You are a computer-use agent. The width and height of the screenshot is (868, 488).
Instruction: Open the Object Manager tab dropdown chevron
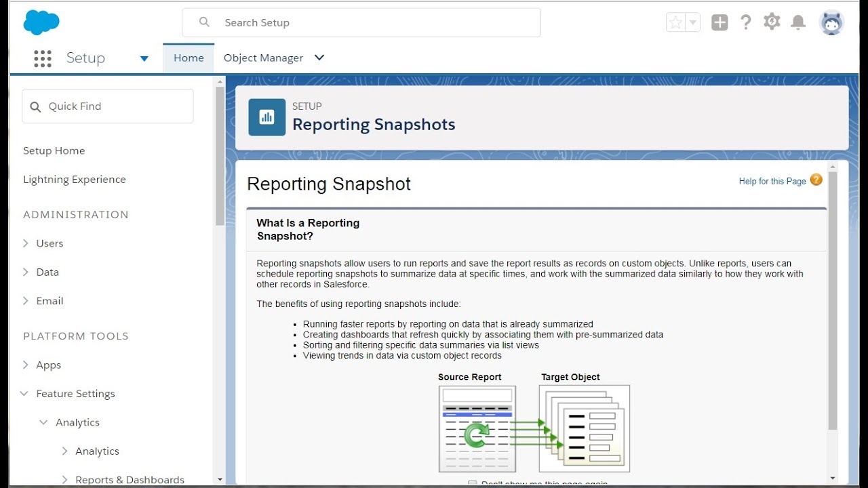319,58
